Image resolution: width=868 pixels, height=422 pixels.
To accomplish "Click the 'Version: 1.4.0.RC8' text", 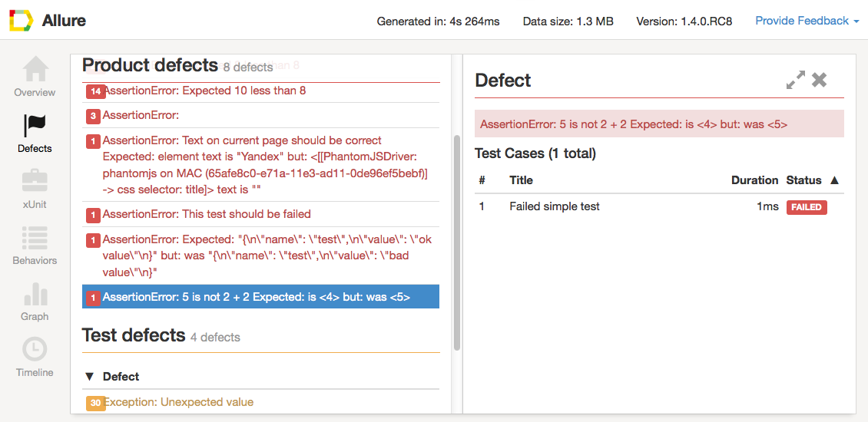I will pyautogui.click(x=684, y=21).
